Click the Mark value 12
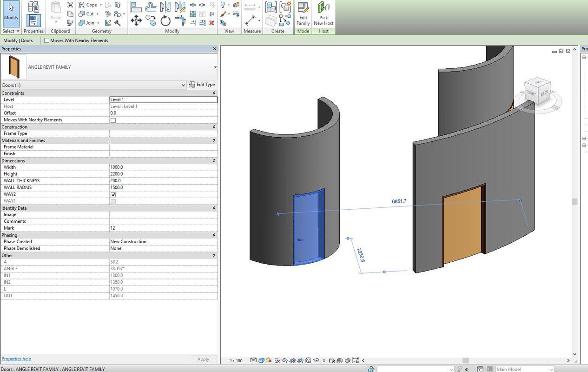 (163, 228)
